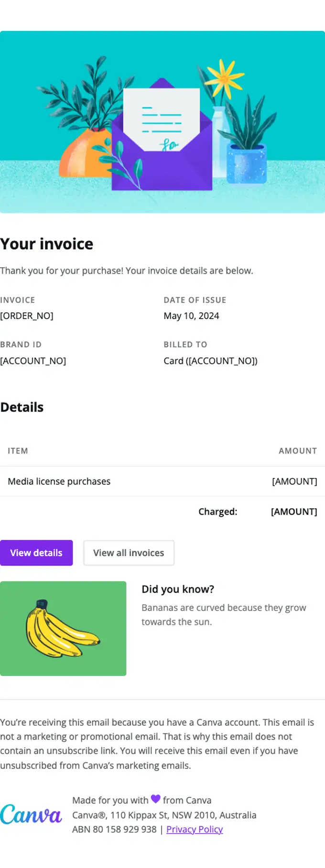This screenshot has width=325, height=868.
Task: Click the invoice envelope header banner
Action: 162,122
